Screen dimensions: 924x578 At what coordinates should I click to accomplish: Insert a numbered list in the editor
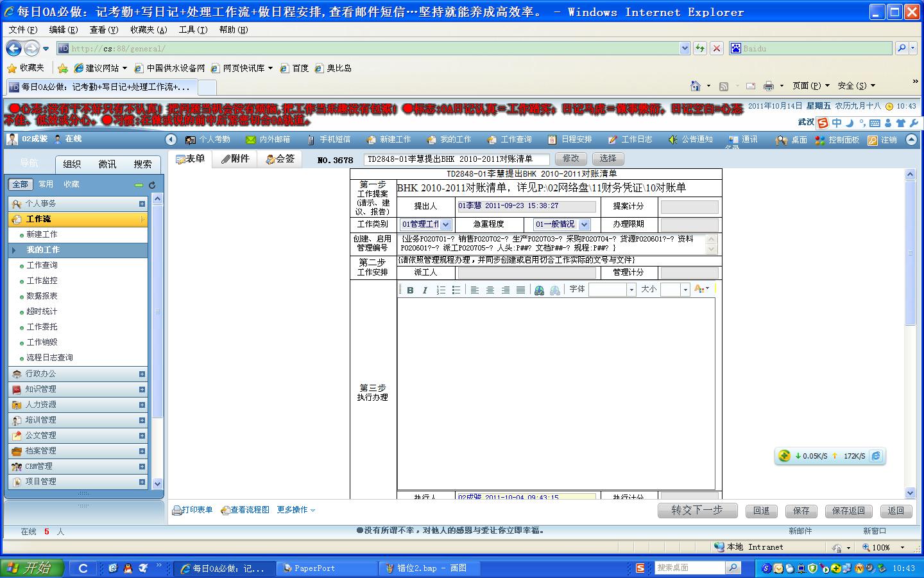coord(441,290)
